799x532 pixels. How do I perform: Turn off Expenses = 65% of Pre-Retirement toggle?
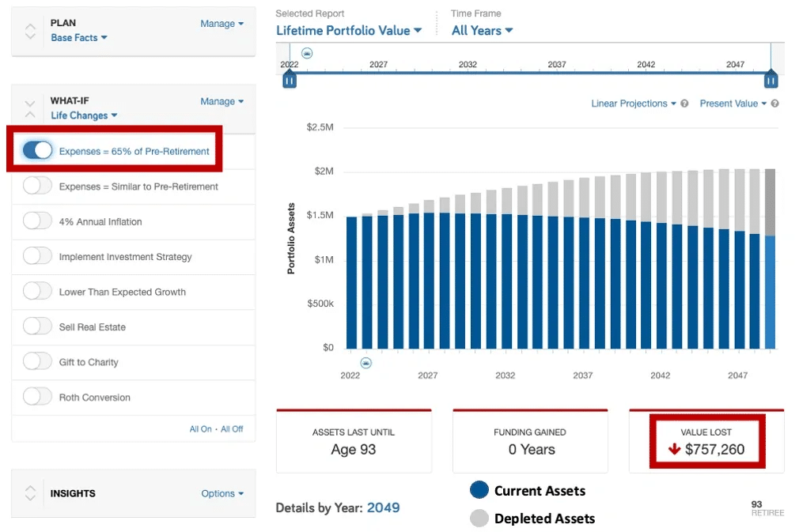[37, 151]
